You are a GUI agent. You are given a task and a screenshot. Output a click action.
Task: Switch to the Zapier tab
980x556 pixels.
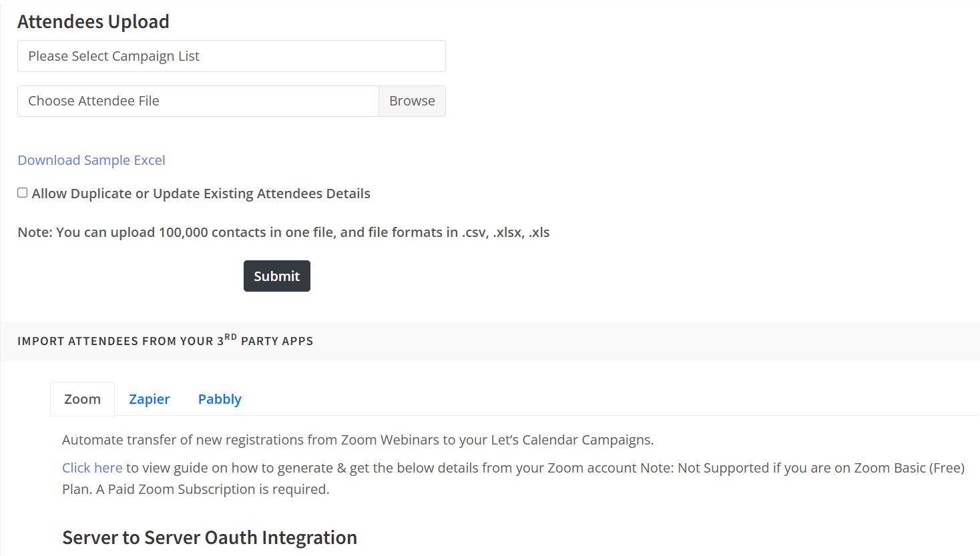tap(150, 399)
